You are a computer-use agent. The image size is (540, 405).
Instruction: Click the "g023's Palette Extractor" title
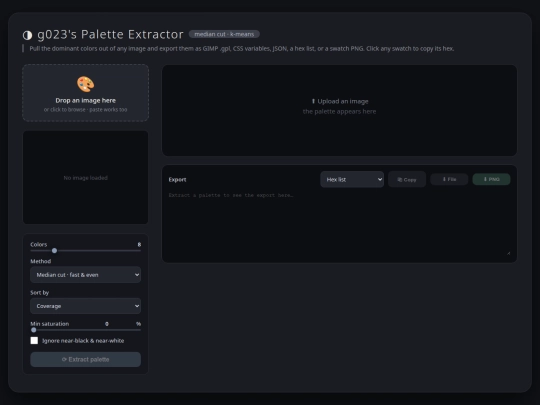[110, 34]
